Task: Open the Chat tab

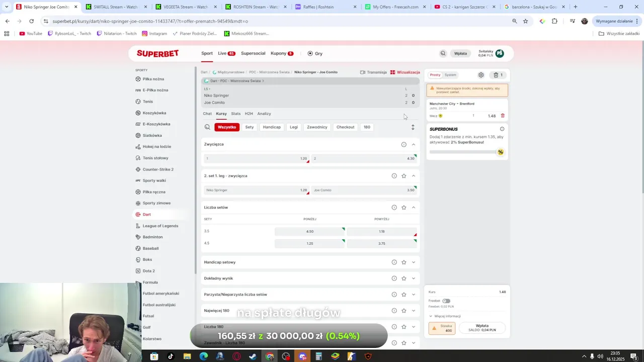Action: [207, 114]
